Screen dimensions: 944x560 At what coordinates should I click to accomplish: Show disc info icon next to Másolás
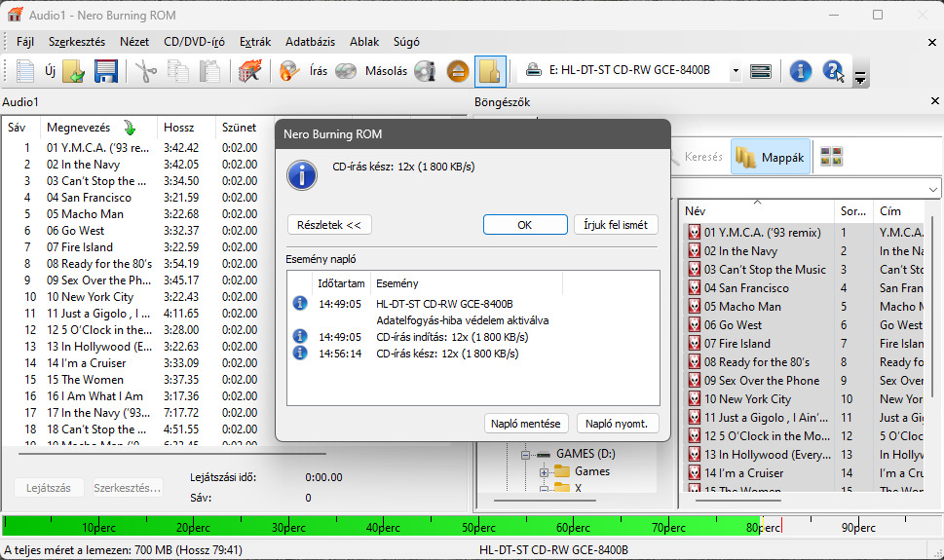pyautogui.click(x=425, y=71)
